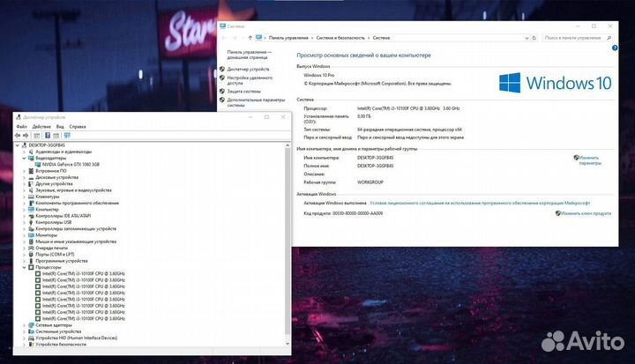Viewport: 635px width, 364px height.
Task: Open the Справка menu
Action: coord(78,127)
